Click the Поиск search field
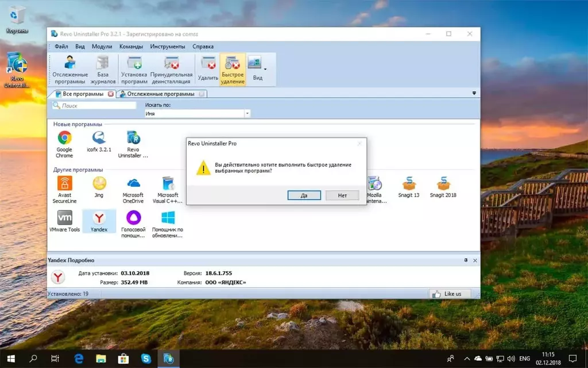Screen dimensions: 588x368 coord(94,106)
